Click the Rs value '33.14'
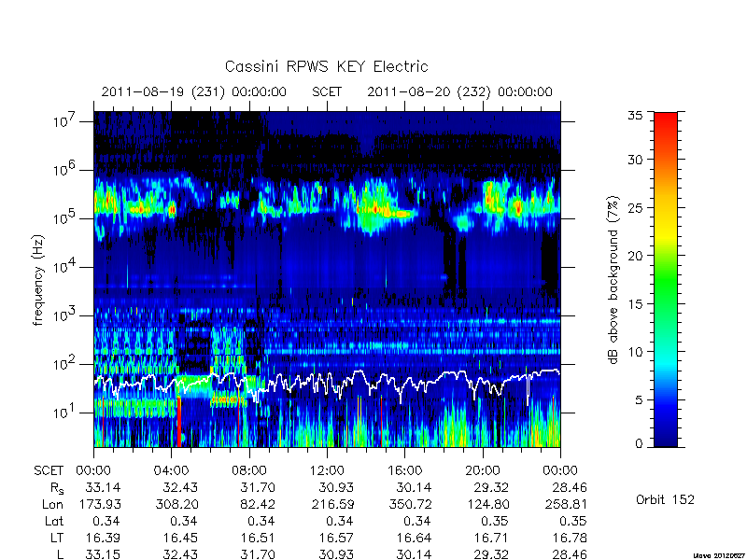The width and height of the screenshot is (747, 560). pyautogui.click(x=103, y=487)
